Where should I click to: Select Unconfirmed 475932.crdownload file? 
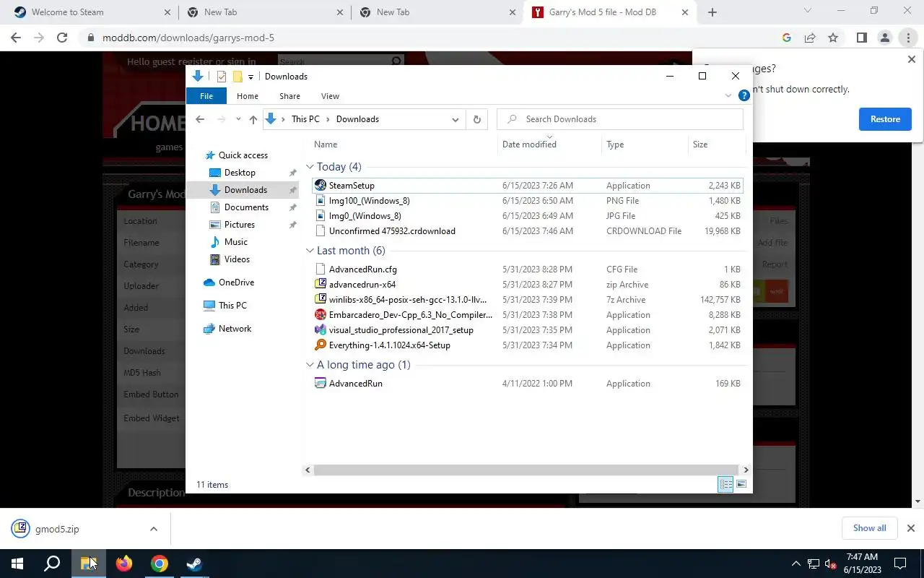(528, 231)
